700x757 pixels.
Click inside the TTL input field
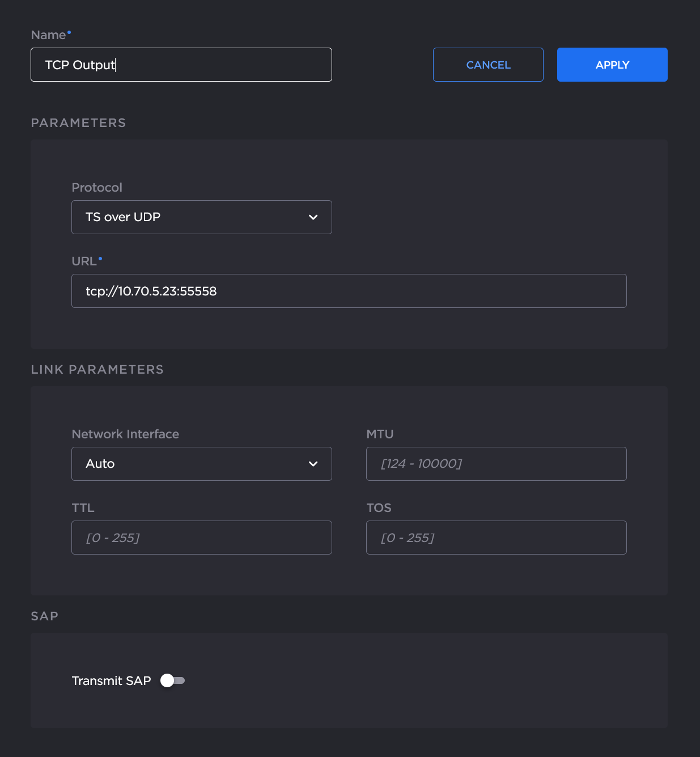pos(201,538)
